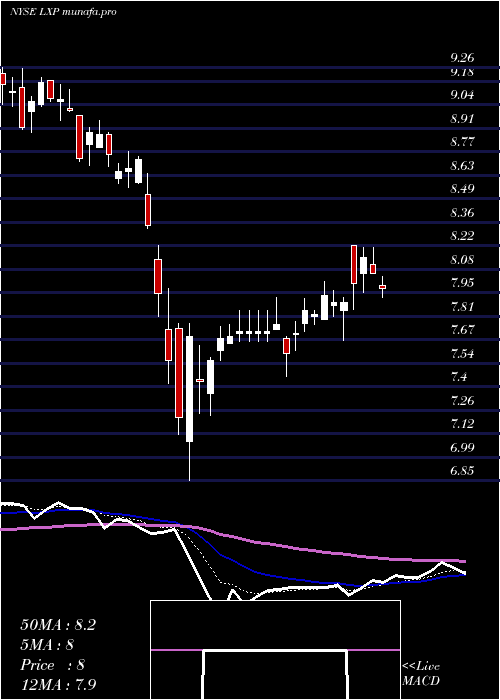Click the 7.54 price axis label

coord(462,354)
